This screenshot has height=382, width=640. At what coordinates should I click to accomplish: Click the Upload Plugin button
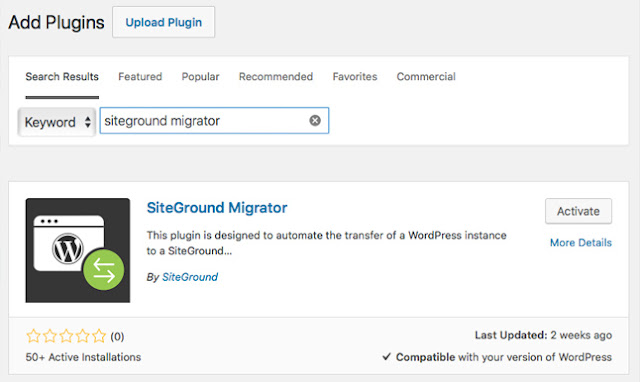[164, 22]
